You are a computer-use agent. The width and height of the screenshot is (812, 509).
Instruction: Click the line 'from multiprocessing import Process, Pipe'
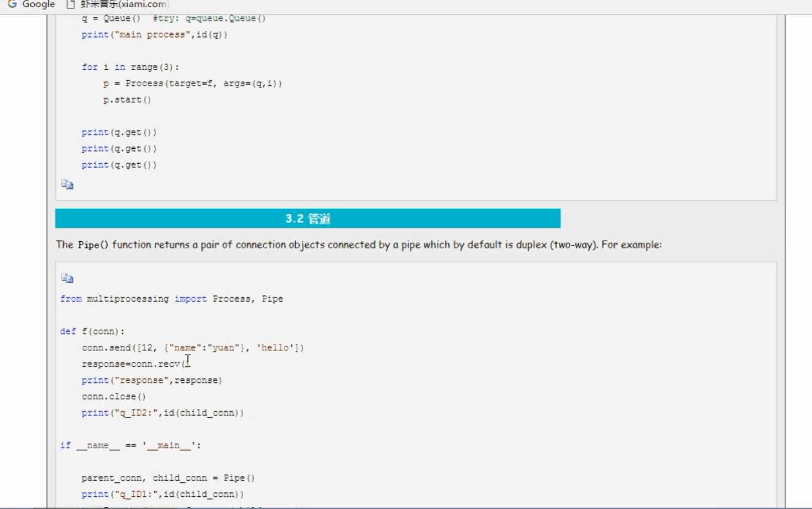tap(171, 299)
